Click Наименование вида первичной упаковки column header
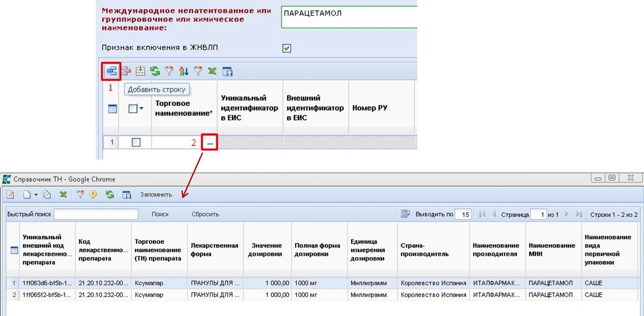 tap(609, 250)
